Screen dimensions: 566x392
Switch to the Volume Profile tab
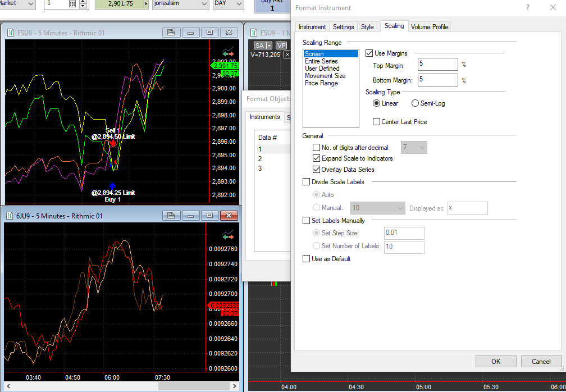pyautogui.click(x=430, y=27)
